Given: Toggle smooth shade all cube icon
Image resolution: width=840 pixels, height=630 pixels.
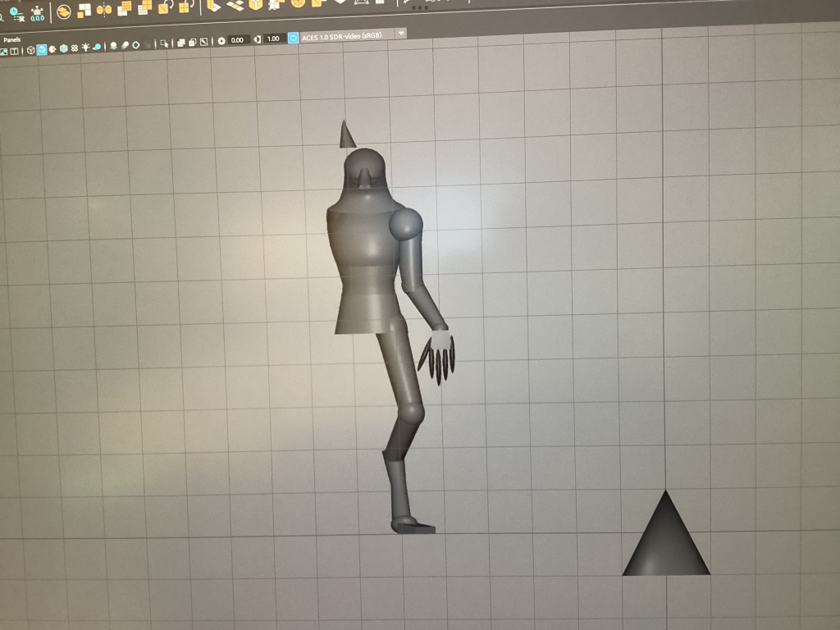Looking at the screenshot, I should point(41,50).
